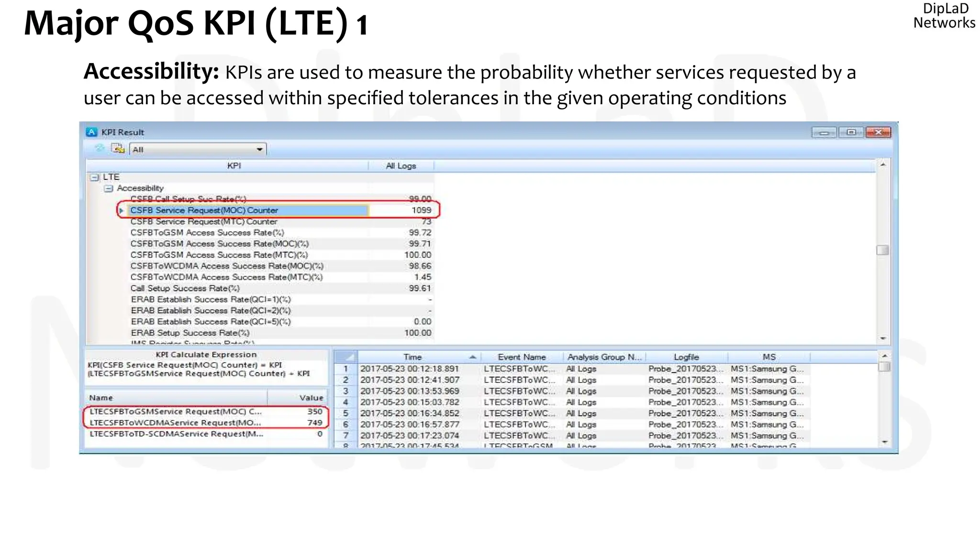Select CSFBToWCDMA Access Success Rate(MTC)(%) row
The width and height of the screenshot is (980, 551).
(x=281, y=277)
